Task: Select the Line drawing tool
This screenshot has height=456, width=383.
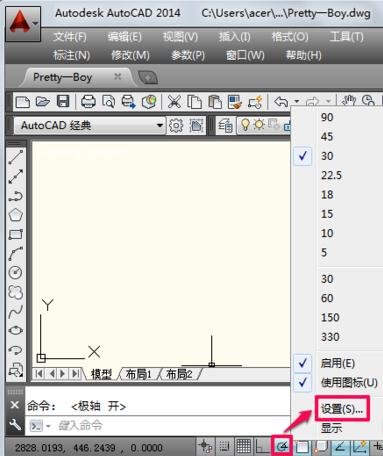Action: [x=16, y=157]
